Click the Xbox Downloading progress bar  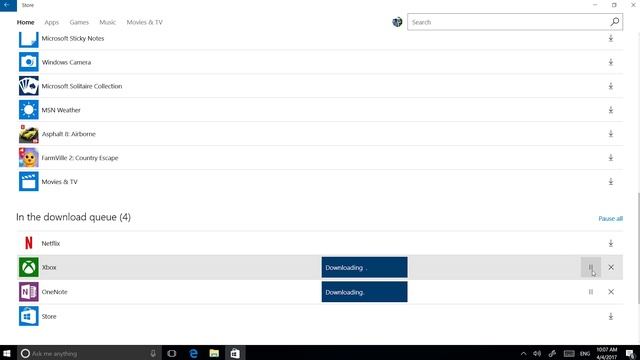(x=364, y=267)
